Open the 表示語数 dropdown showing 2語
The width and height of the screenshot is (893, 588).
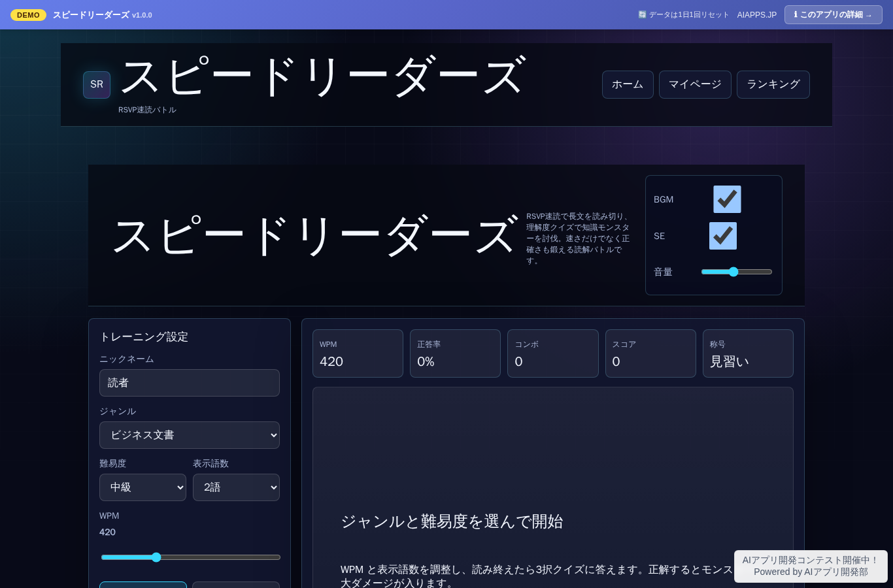(x=236, y=487)
